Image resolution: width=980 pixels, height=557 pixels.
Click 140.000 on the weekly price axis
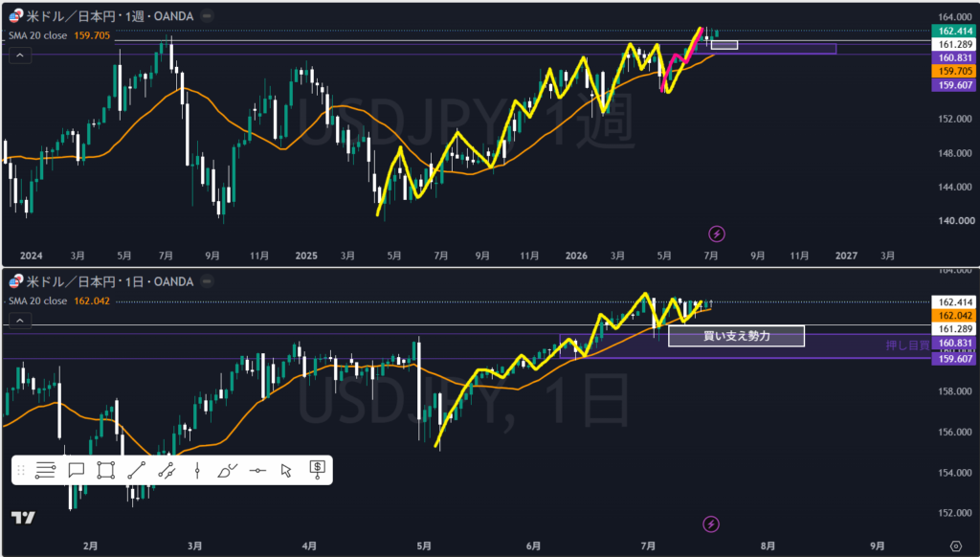pyautogui.click(x=956, y=221)
